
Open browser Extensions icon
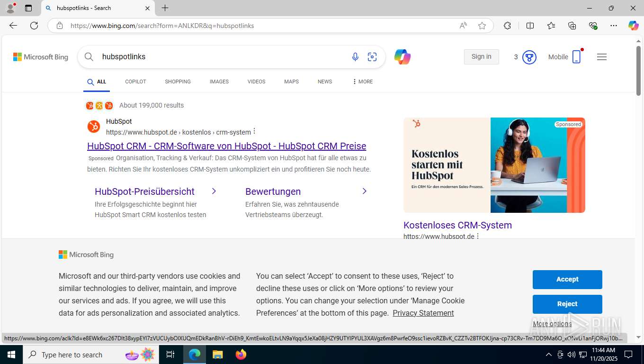pos(507,26)
